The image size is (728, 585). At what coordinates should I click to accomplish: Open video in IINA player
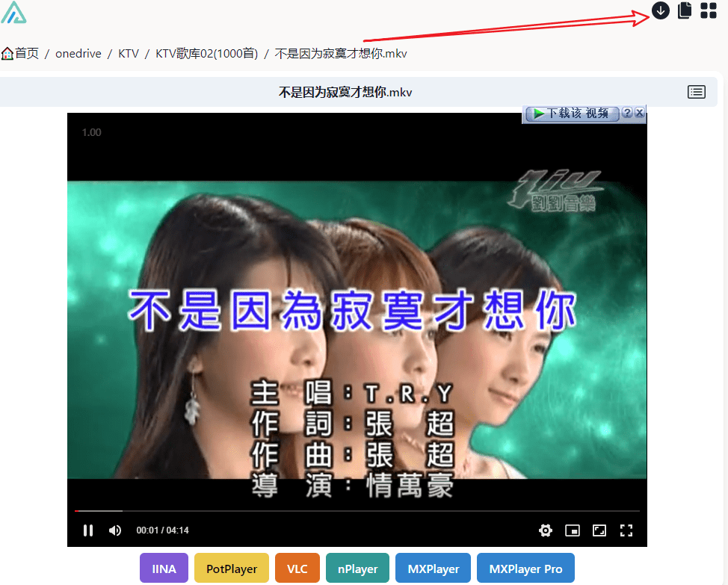pos(164,569)
